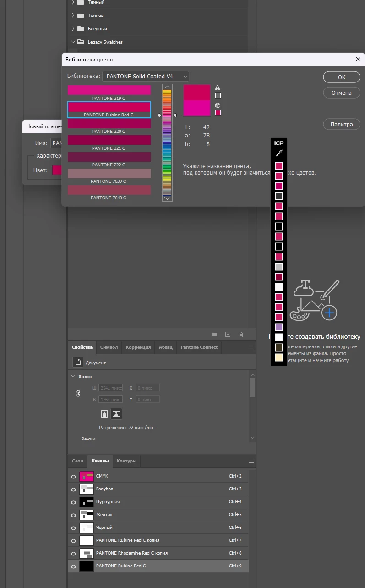Click the CMYK channel thumbnail
Viewport: 365px width, 588px height.
tap(86, 477)
